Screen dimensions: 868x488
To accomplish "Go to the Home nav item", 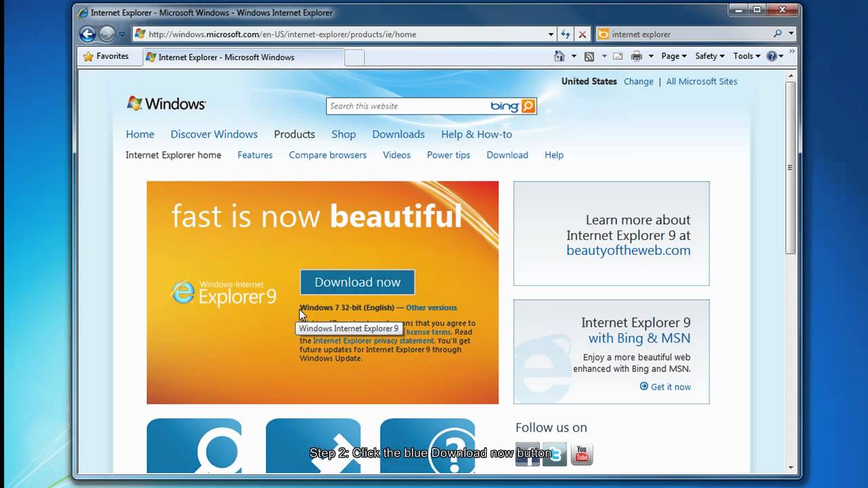I will click(x=140, y=134).
